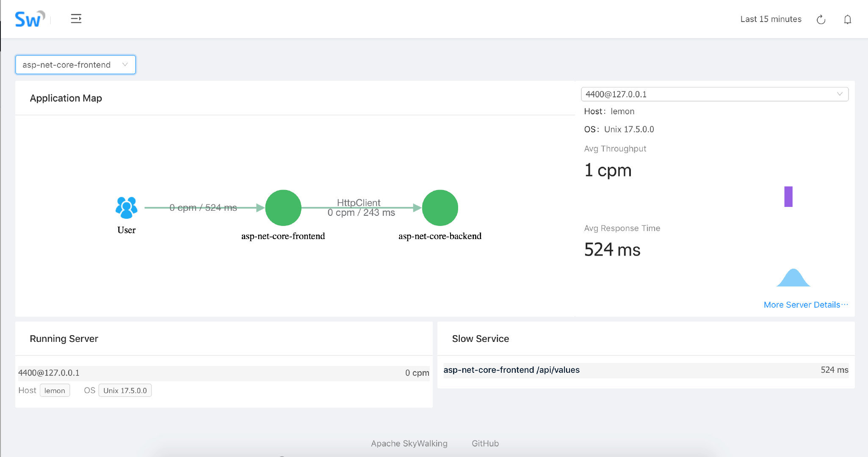868x457 pixels.
Task: Toggle visibility of Application Map panel
Action: (66, 98)
